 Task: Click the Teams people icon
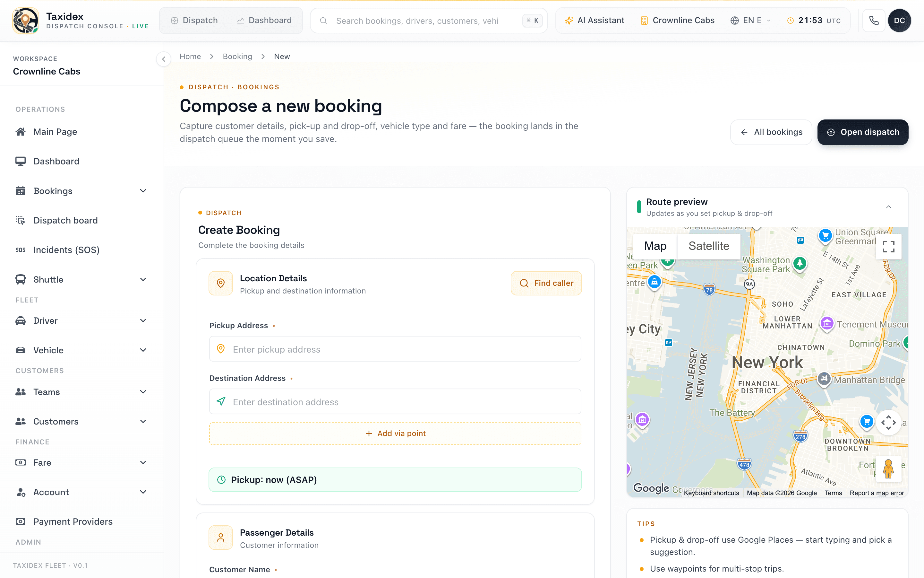[21, 392]
